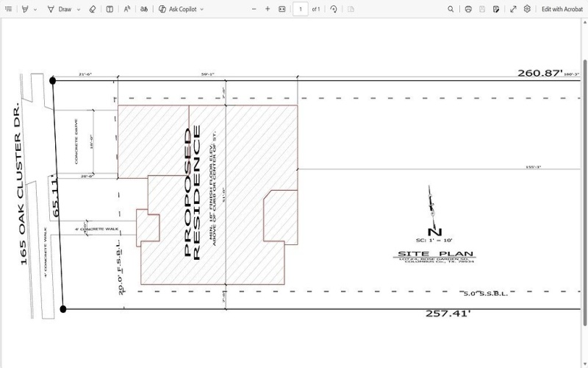Open the table of contents panel
588x368 pixels.
[8, 9]
